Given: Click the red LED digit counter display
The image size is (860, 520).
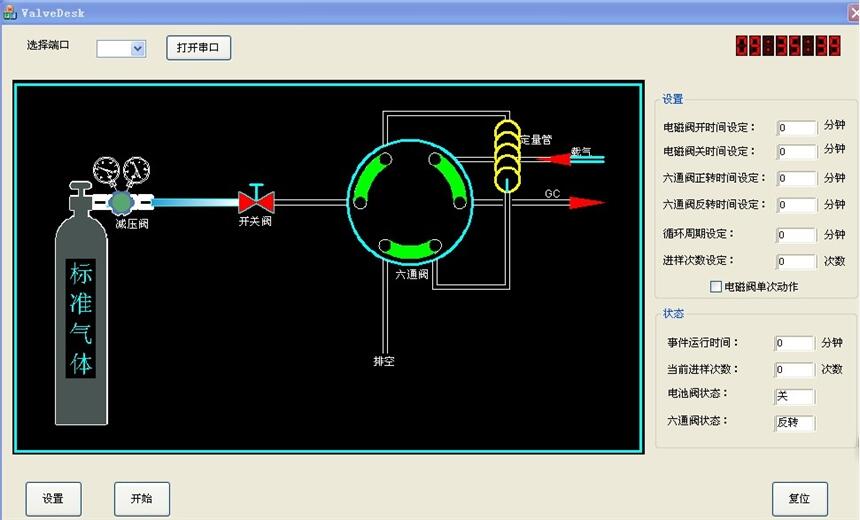Looking at the screenshot, I should pos(788,46).
